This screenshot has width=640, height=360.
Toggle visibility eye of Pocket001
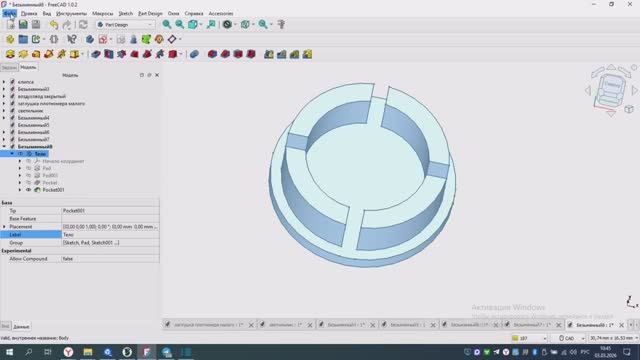[x=29, y=190]
